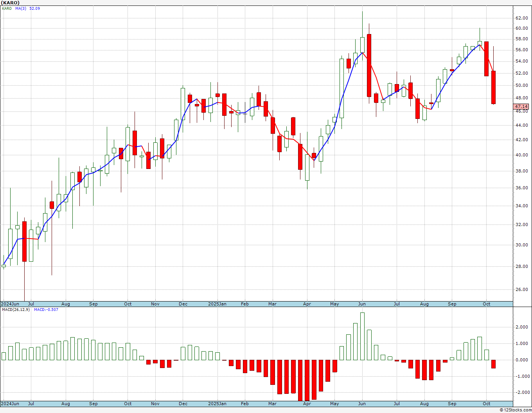Click the 56.00 price axis label
Viewport: 532px width, 413px height.
(521, 50)
